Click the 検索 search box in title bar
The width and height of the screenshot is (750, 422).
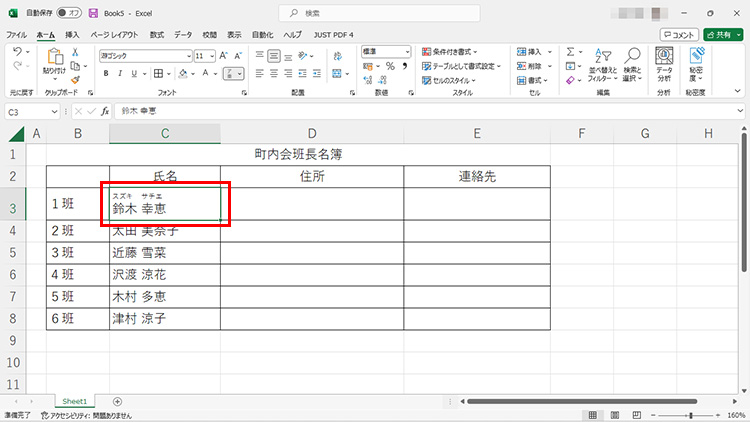[375, 14]
